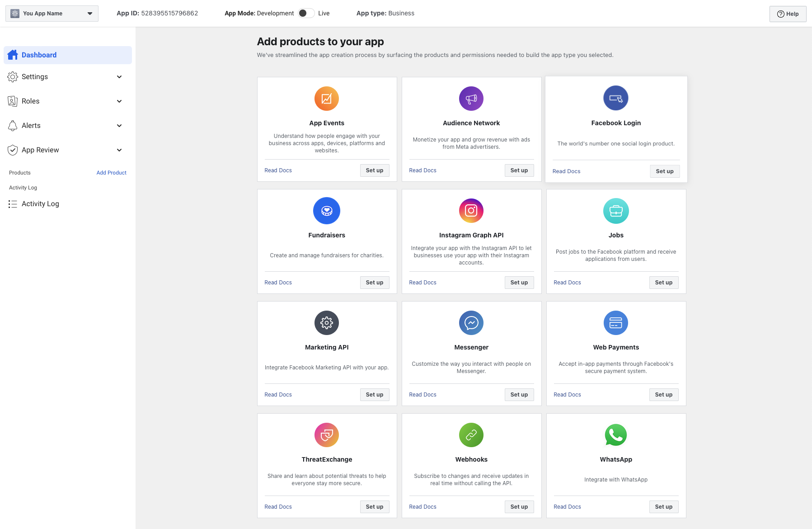Click the WhatsApp green phone icon
Screen dimensions: 812x529
tap(615, 435)
